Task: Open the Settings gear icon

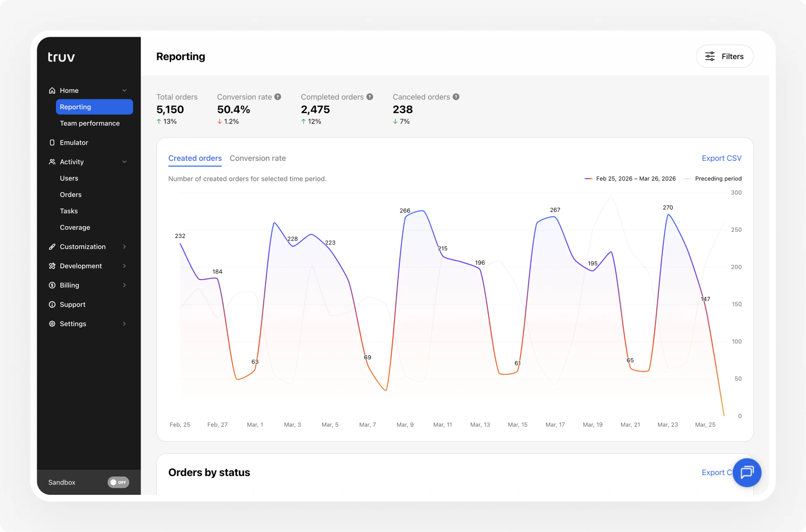Action: click(52, 323)
